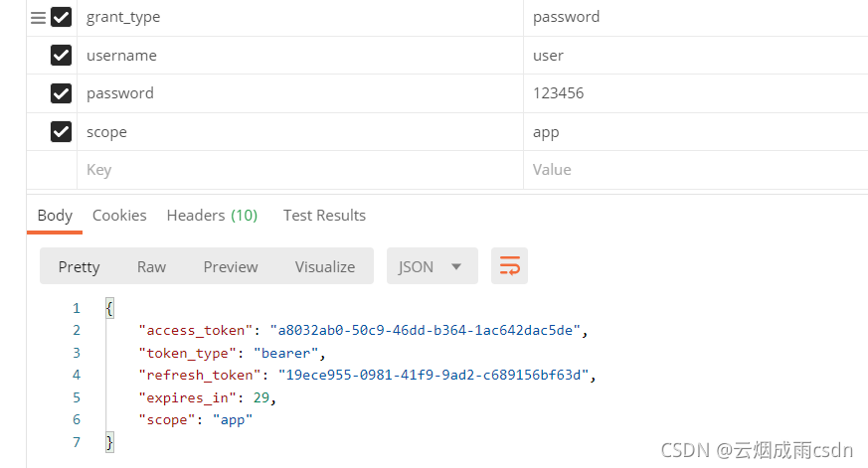Screen dimensions: 868x468
Task: Switch to the Cookies tab
Action: (x=119, y=216)
